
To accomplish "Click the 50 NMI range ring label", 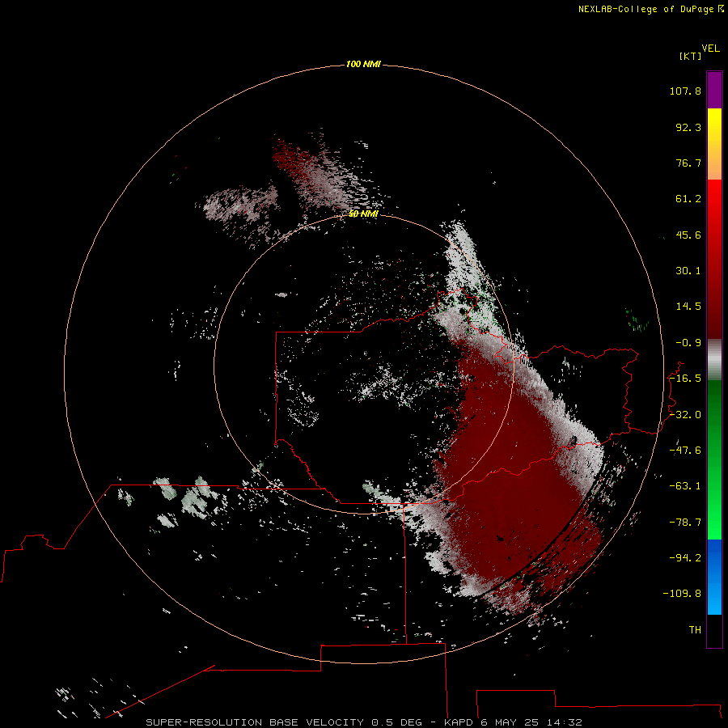I will pyautogui.click(x=363, y=214).
